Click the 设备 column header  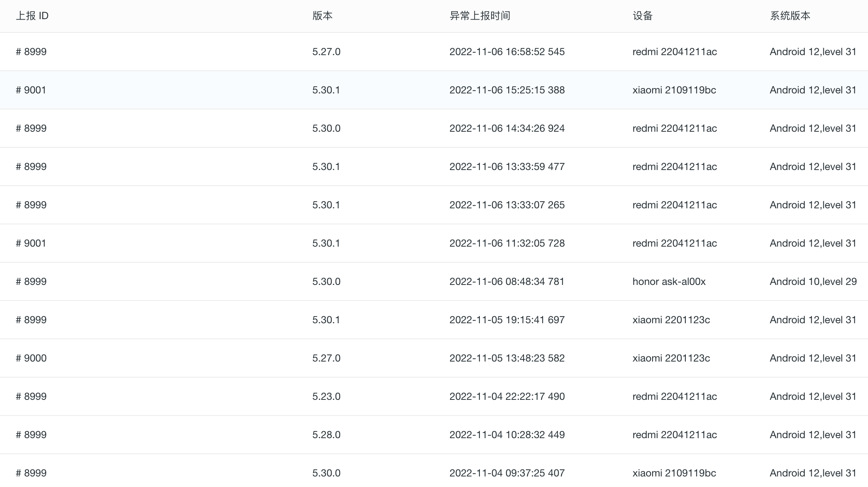tap(643, 16)
